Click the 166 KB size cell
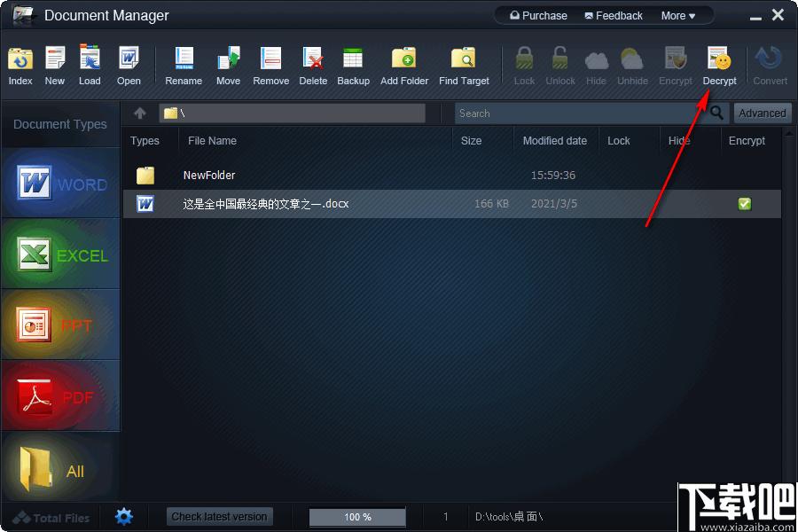Viewport: 798px width, 532px height. click(x=491, y=204)
